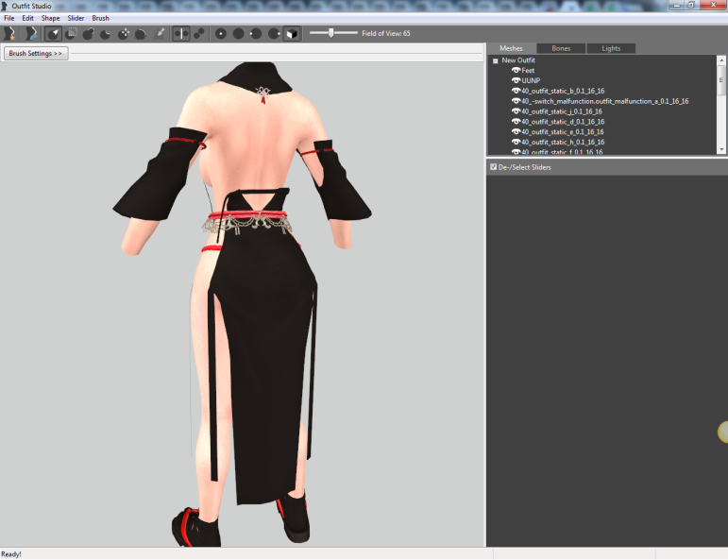This screenshot has height=560, width=728.
Task: Toggle visibility of 40_outfit_static_h mesh
Action: click(x=516, y=142)
